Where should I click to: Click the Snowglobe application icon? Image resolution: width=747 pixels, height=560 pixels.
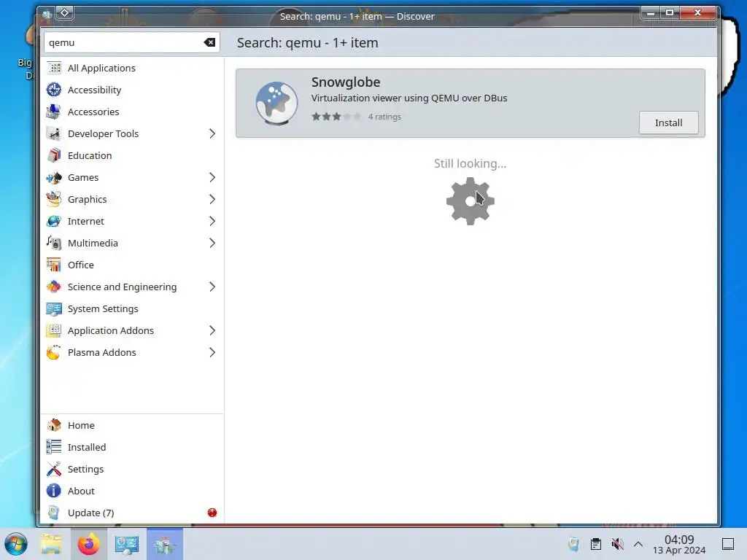tap(276, 103)
